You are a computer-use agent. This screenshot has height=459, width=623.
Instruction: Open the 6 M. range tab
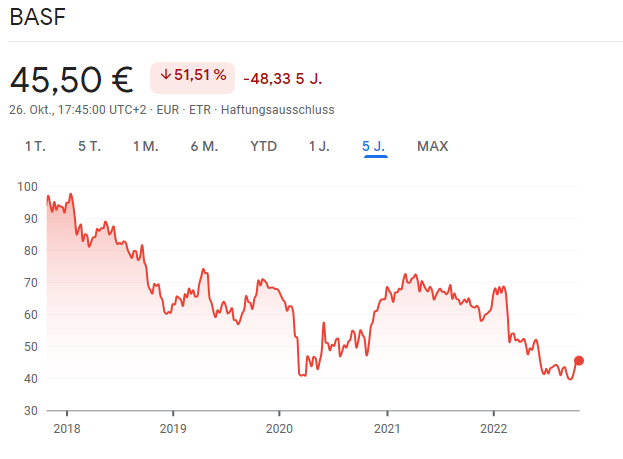click(204, 146)
